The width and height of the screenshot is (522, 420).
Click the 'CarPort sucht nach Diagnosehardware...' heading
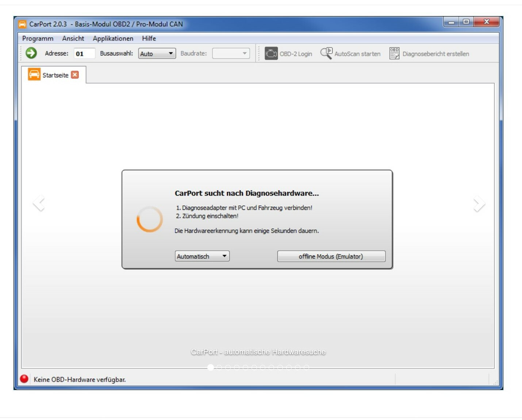pos(247,193)
